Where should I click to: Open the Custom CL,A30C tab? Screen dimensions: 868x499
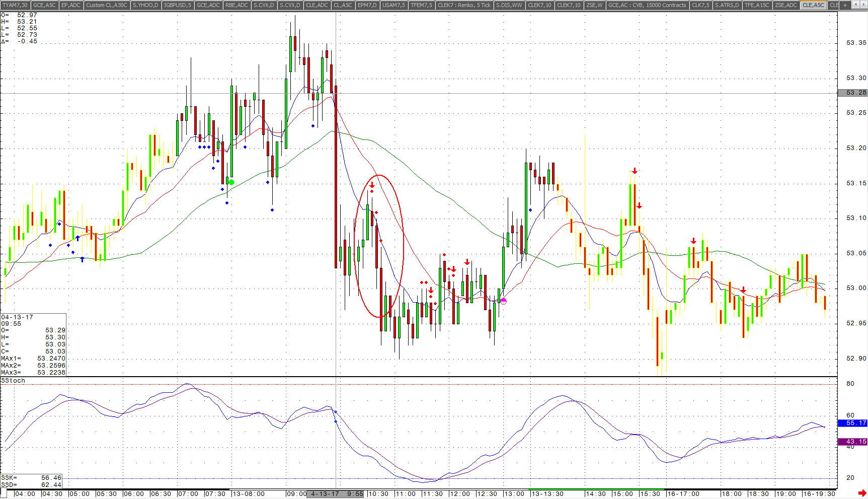[x=106, y=5]
